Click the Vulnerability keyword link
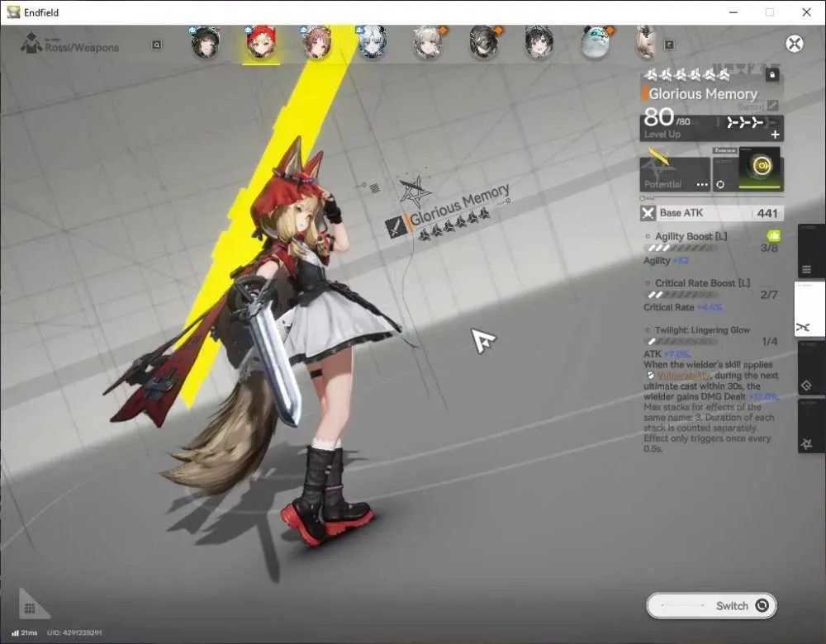826x644 pixels. 683,376
